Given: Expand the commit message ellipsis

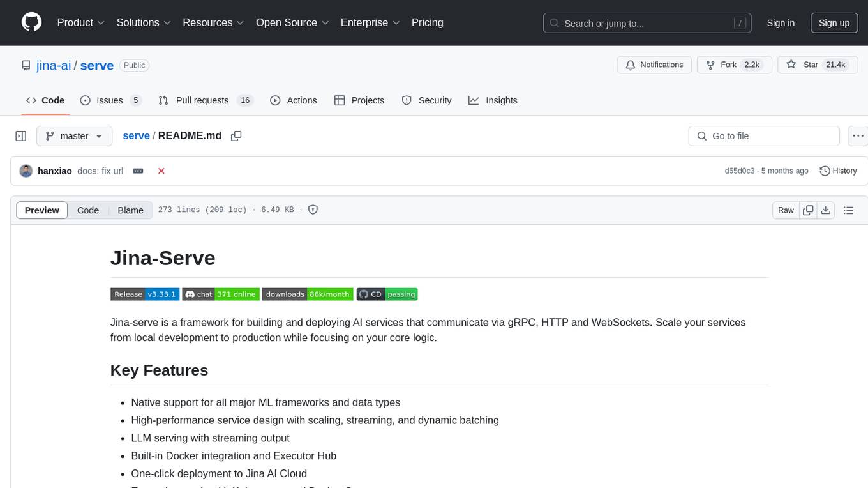Looking at the screenshot, I should point(138,171).
